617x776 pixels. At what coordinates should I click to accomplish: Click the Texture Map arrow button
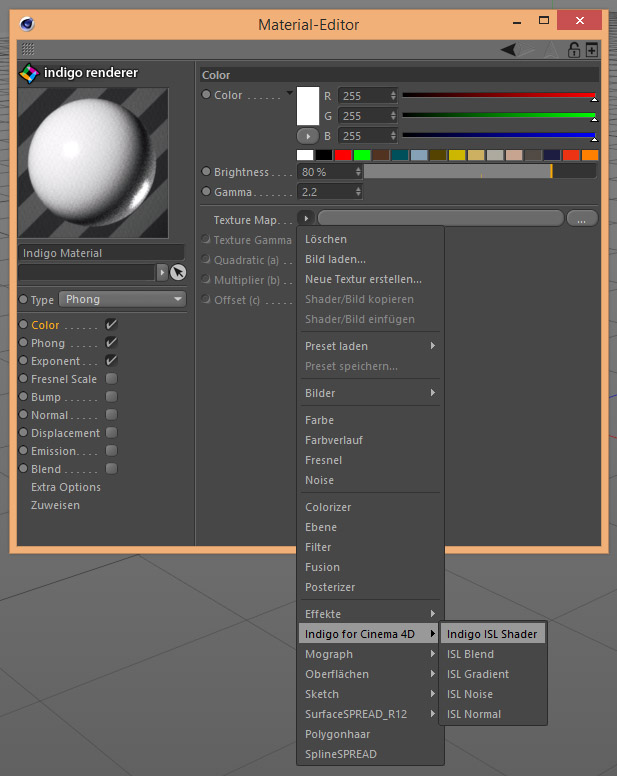[306, 218]
